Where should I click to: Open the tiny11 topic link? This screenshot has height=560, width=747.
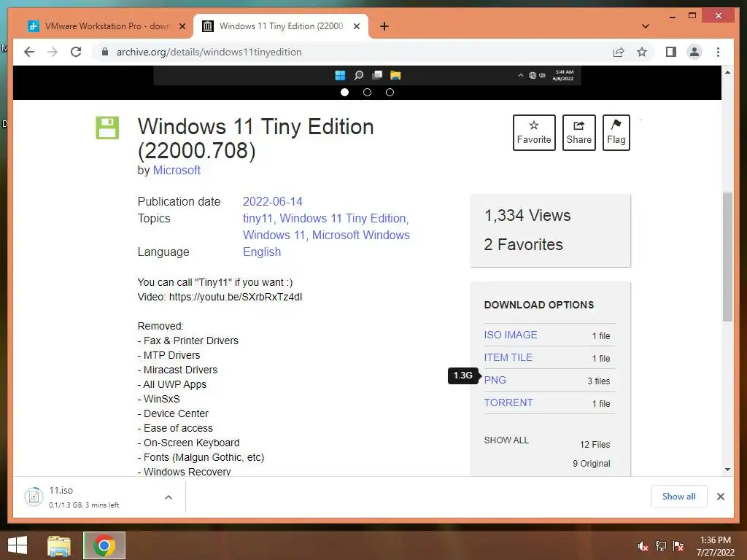point(258,218)
